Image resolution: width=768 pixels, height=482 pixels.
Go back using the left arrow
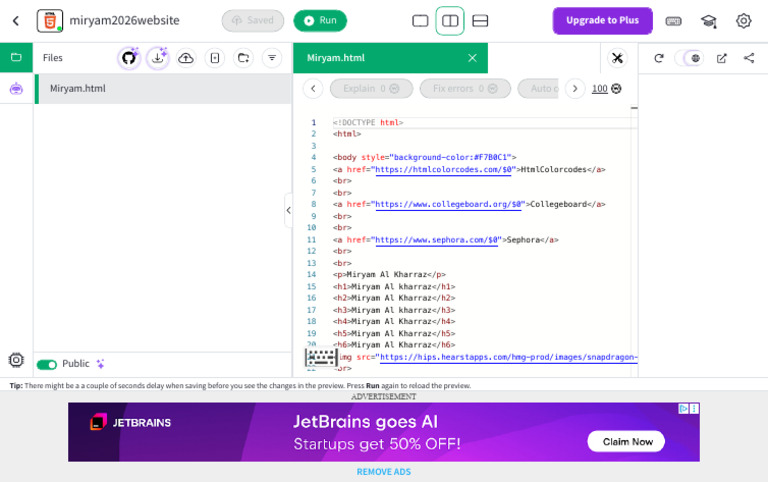(16, 21)
